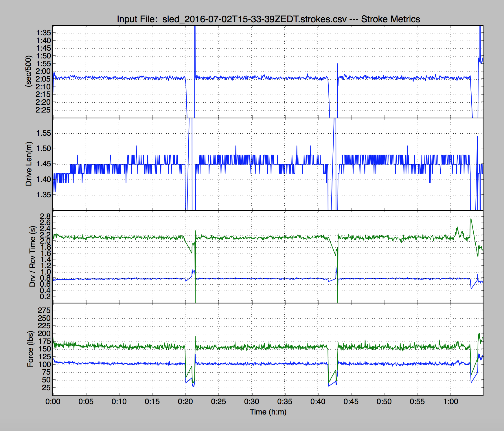
Task: Click the 1:35 tick label on the pace axis
Action: 43,33
